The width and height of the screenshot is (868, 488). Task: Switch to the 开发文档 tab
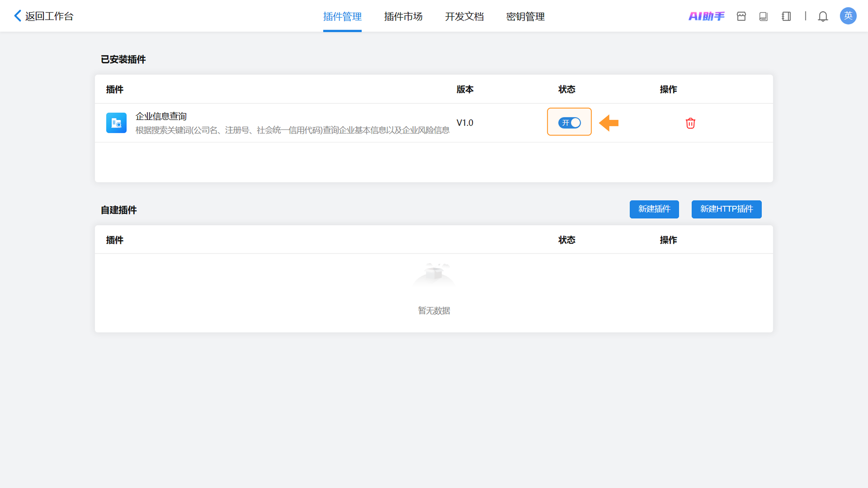click(x=464, y=17)
